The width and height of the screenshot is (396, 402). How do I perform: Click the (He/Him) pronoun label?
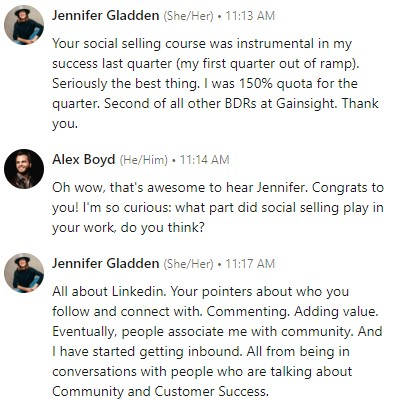pos(144,160)
